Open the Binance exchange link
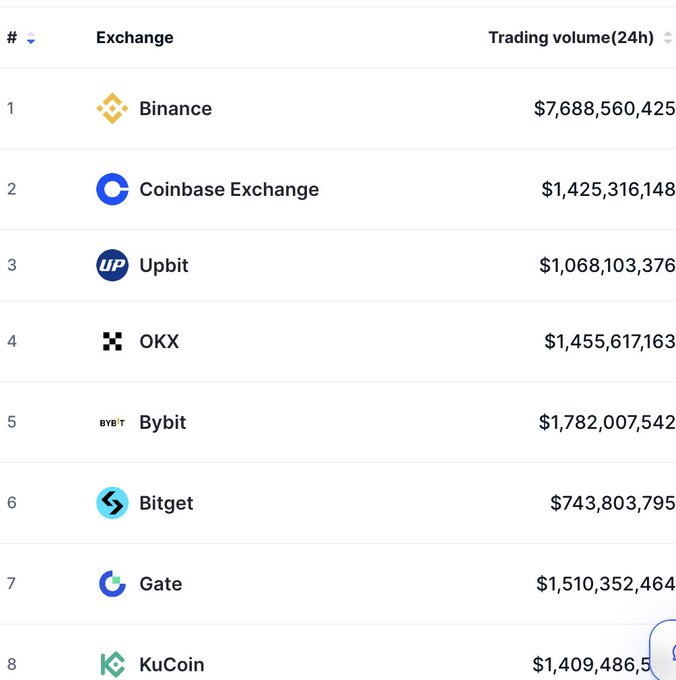676x680 pixels. pyautogui.click(x=176, y=108)
